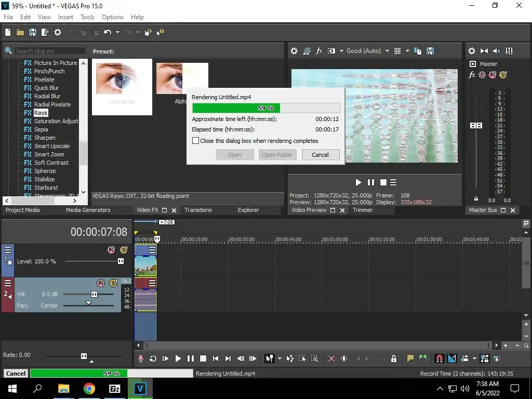
Task: Click Dim output speaker icon in Master Bus
Action: (x=496, y=51)
